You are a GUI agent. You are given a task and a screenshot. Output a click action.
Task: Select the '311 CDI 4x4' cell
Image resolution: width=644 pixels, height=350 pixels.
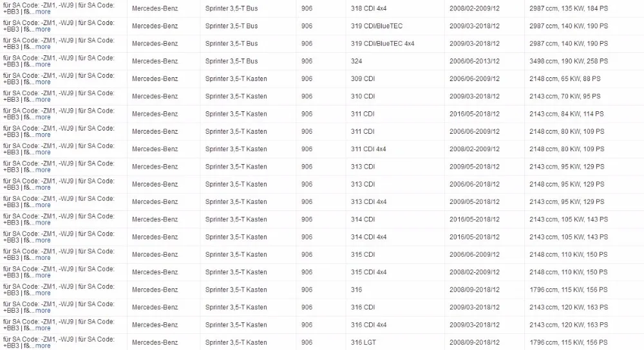coord(368,149)
